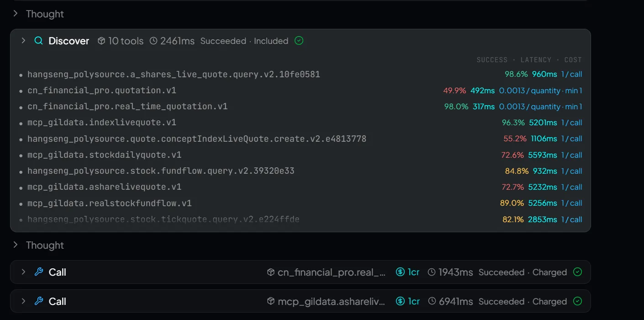Click the 5232ms latency value
The image size is (644, 320).
coord(543,187)
